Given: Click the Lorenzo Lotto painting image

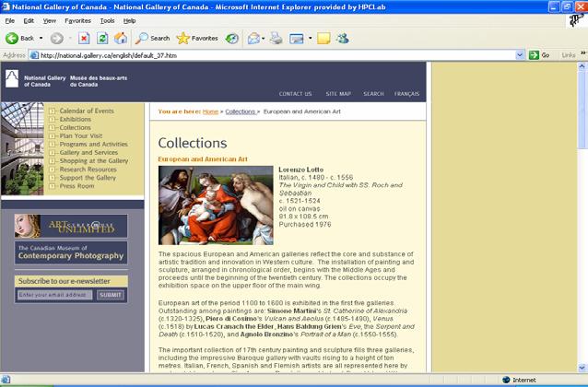Looking at the screenshot, I should [x=216, y=205].
